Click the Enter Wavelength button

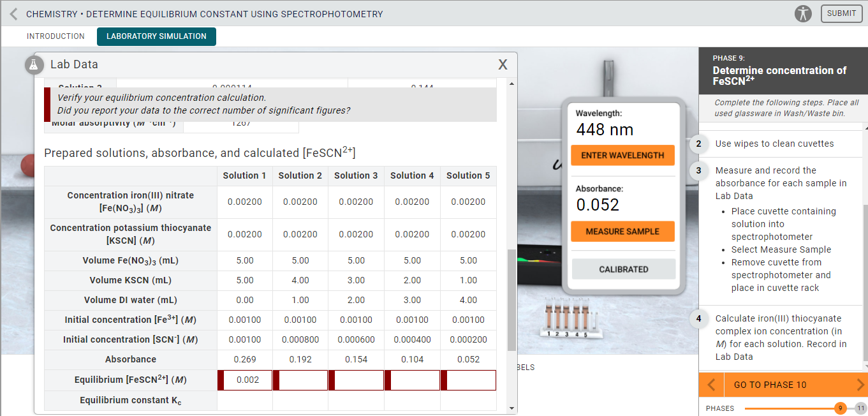click(x=622, y=155)
